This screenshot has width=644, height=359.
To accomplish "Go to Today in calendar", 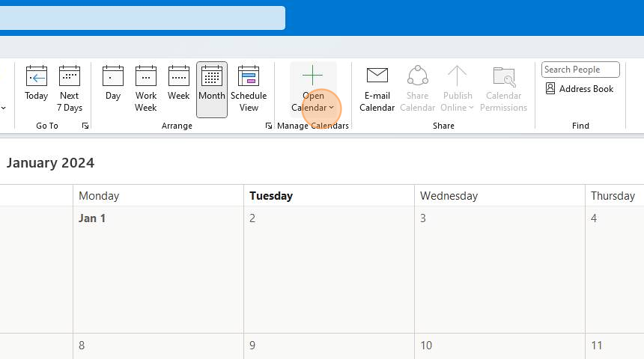I will click(x=36, y=84).
